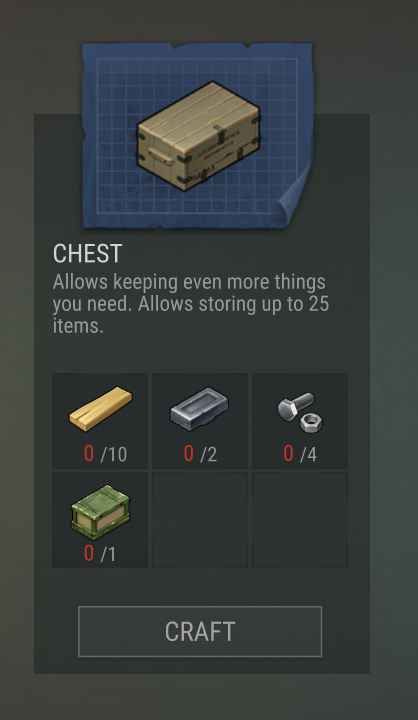Select the green military crate icon
418x720 pixels.
[101, 511]
